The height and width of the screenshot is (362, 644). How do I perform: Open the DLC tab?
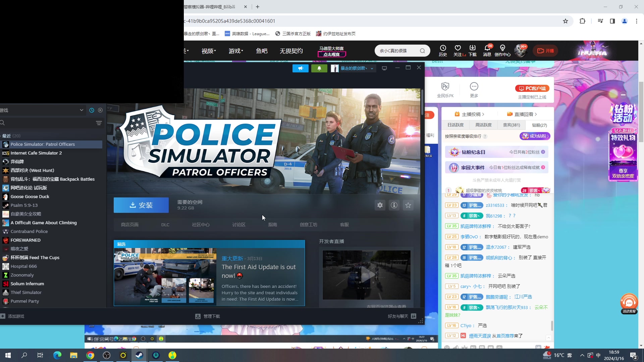(x=165, y=225)
